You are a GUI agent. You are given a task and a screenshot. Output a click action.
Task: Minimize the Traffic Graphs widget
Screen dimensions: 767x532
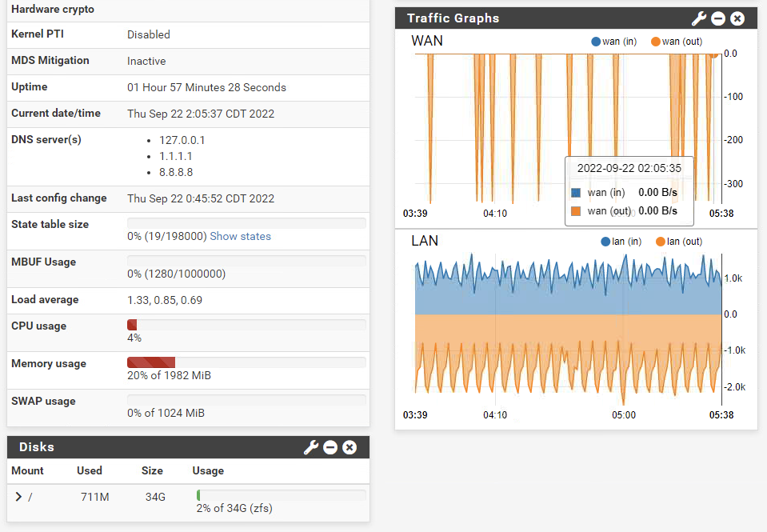[x=717, y=18]
